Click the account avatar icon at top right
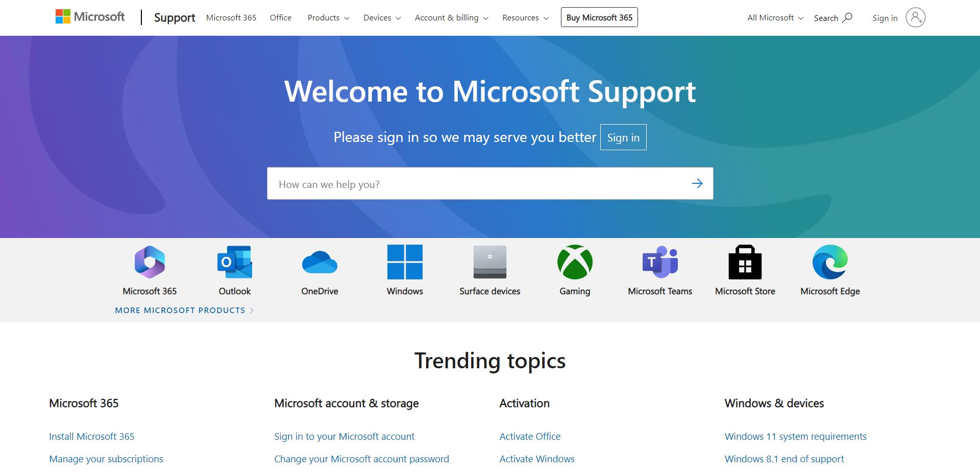980x474 pixels. point(915,18)
